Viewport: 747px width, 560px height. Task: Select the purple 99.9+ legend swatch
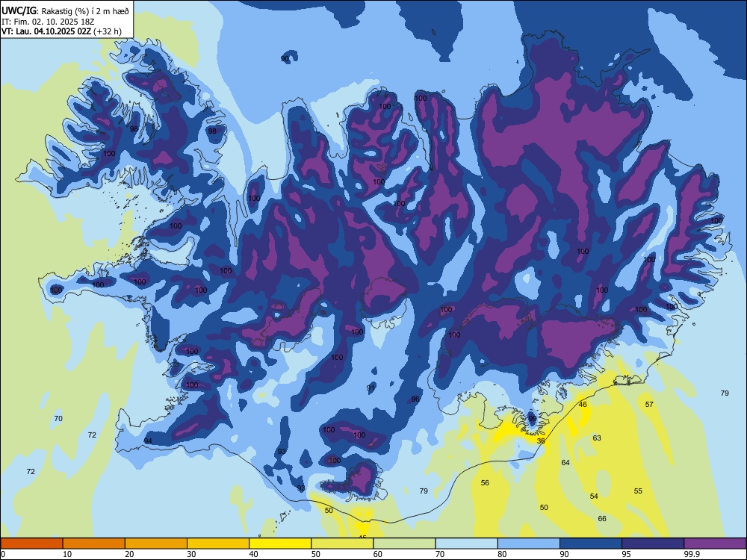click(x=715, y=544)
